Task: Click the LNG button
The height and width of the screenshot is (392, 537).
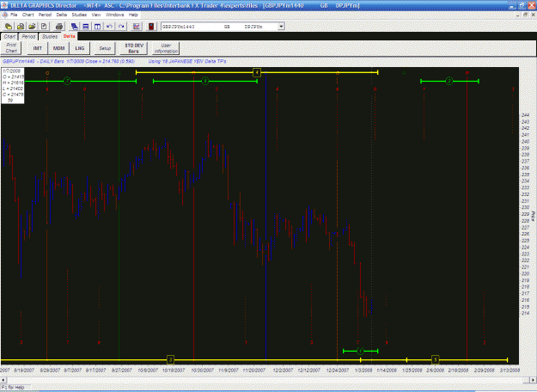Action: (80, 48)
